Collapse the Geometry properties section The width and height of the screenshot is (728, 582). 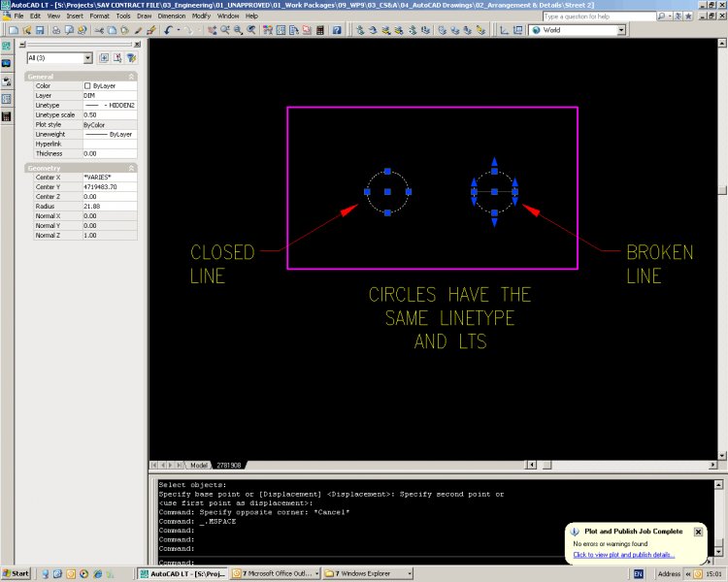[131, 168]
